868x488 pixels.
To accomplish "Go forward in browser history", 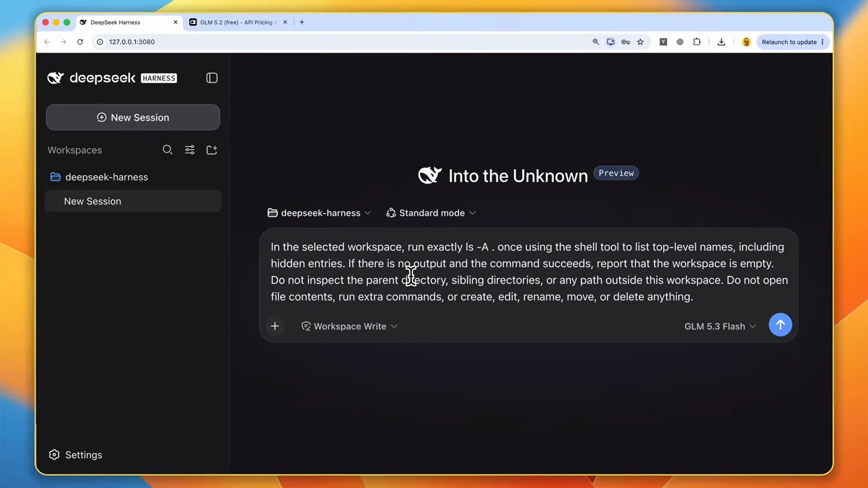I will tap(63, 42).
